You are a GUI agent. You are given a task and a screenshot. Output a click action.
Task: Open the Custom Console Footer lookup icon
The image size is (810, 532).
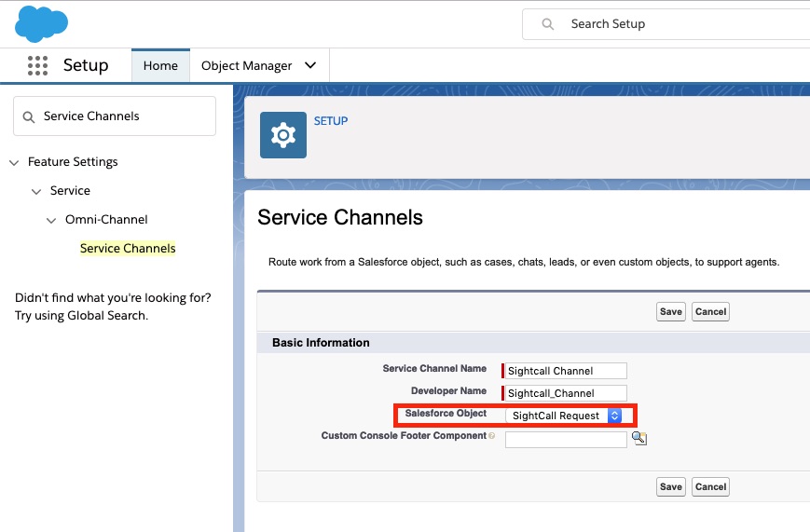639,439
